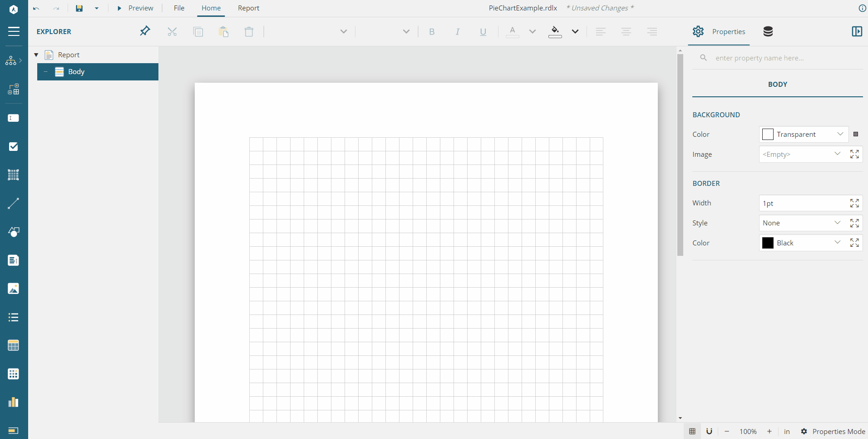Open the Rich Text tool
Image resolution: width=868 pixels, height=439 pixels.
point(14,260)
